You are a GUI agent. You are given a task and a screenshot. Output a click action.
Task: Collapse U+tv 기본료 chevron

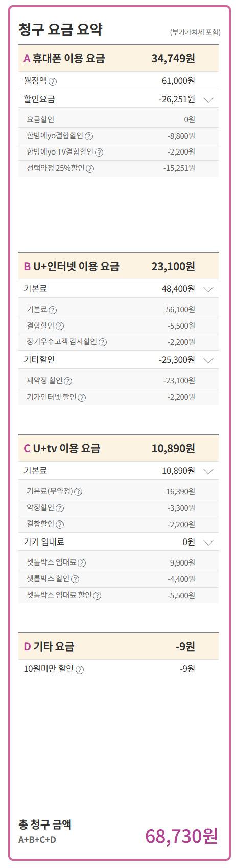(208, 471)
